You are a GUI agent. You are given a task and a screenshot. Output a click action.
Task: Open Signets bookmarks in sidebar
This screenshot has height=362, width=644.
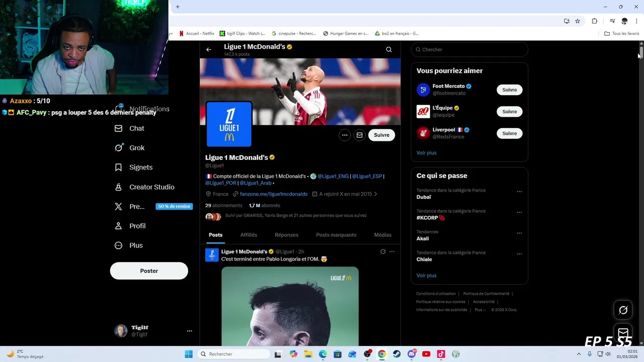[x=133, y=167]
